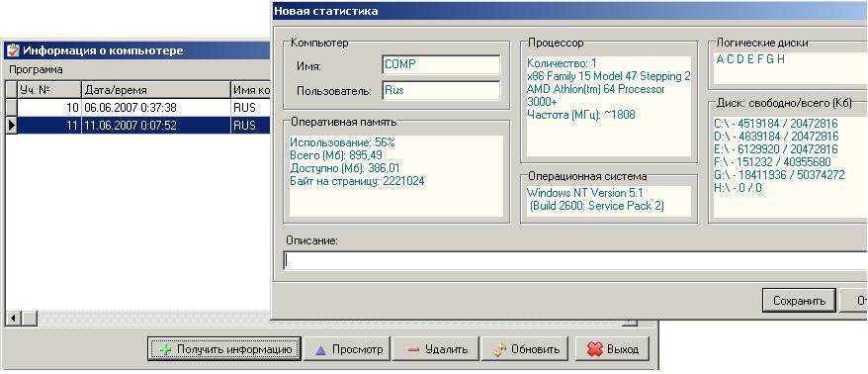Click the line H:\ - 0 / 0

point(738,188)
